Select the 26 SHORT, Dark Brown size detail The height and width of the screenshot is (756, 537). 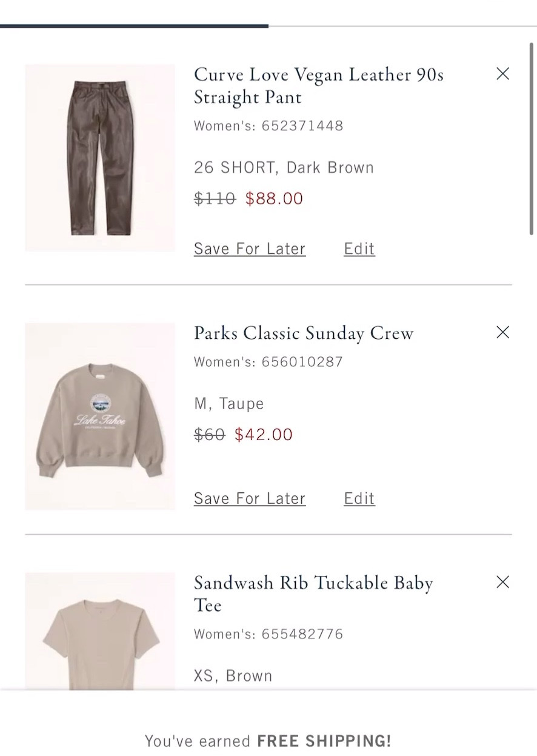[283, 167]
